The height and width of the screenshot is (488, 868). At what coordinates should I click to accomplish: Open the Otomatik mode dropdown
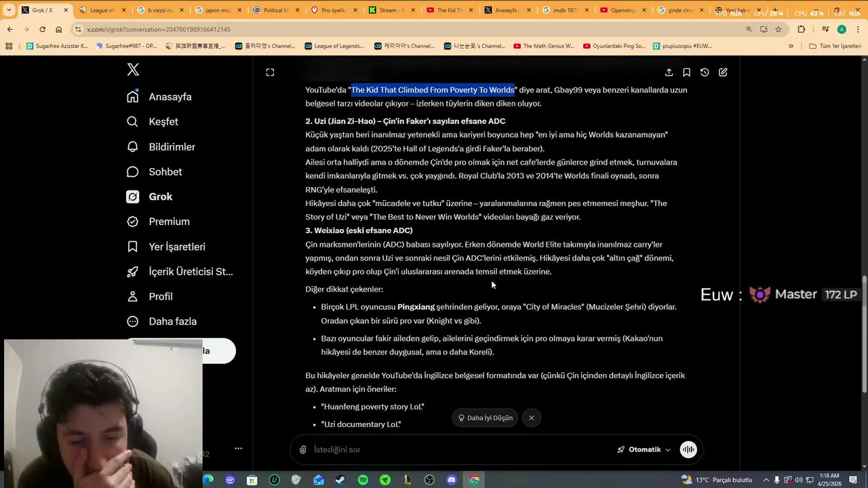tap(644, 449)
